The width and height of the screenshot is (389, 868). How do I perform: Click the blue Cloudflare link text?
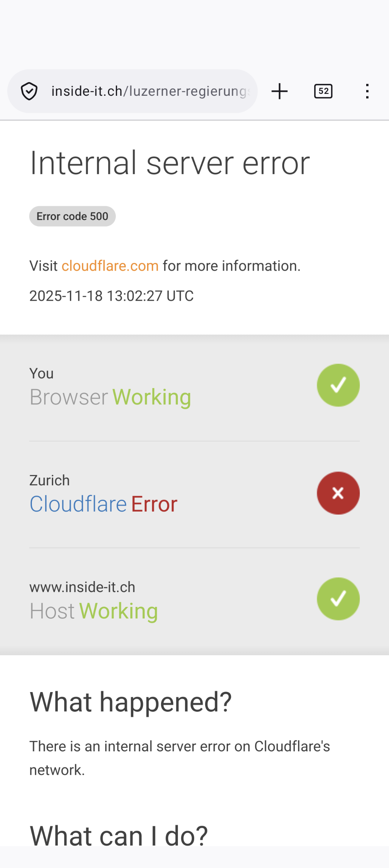coord(78,504)
